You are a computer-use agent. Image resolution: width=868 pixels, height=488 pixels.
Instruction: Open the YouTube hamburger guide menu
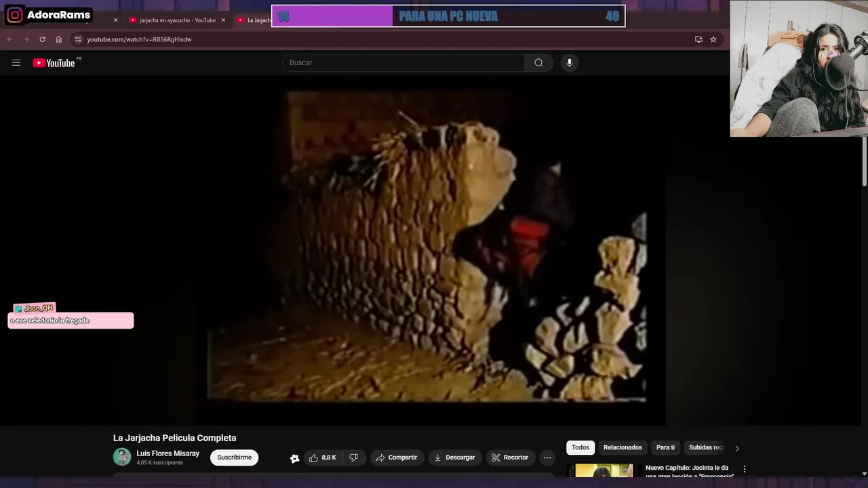pyautogui.click(x=16, y=63)
